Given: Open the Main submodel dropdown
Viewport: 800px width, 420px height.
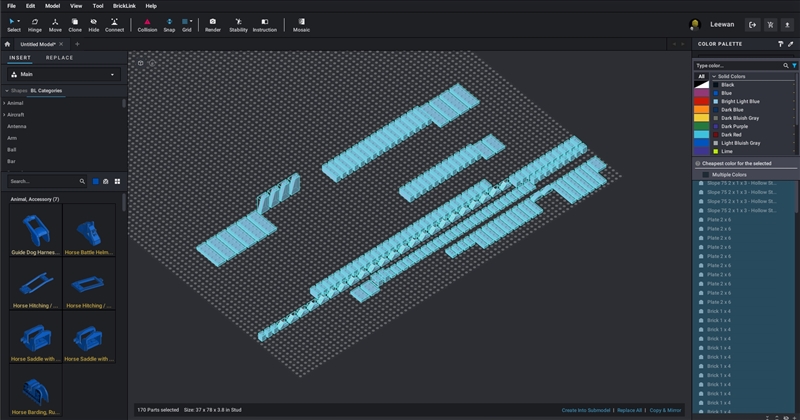Looking at the screenshot, I should [x=64, y=74].
